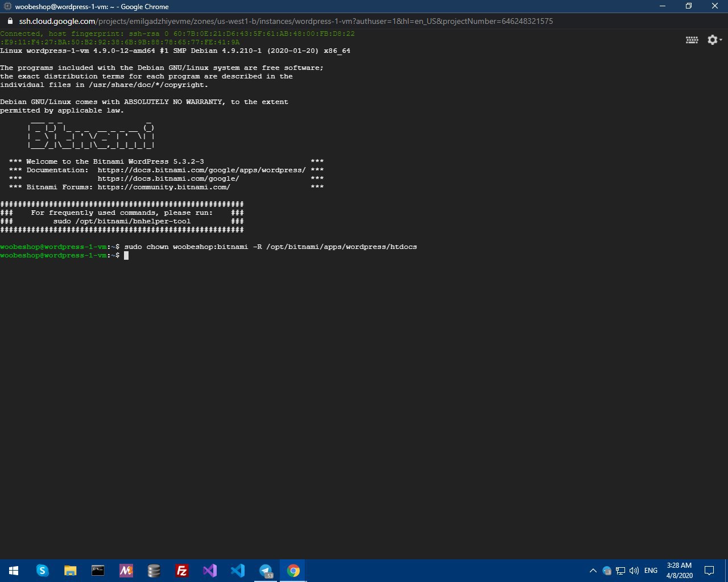Open the volume control tray icon

634,571
